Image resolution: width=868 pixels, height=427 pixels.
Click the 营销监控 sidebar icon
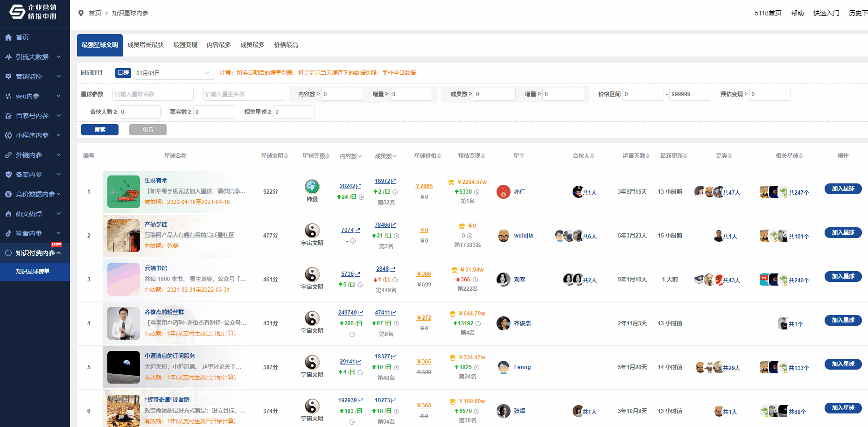8,77
